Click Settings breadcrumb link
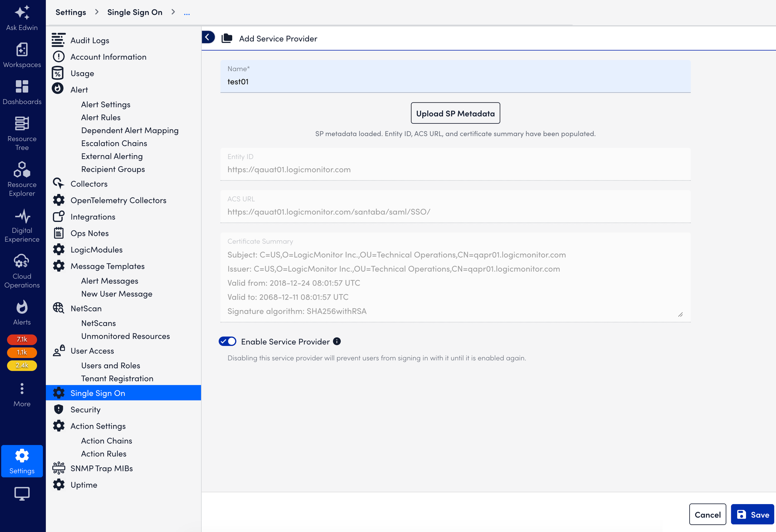This screenshot has width=776, height=532. tap(71, 12)
